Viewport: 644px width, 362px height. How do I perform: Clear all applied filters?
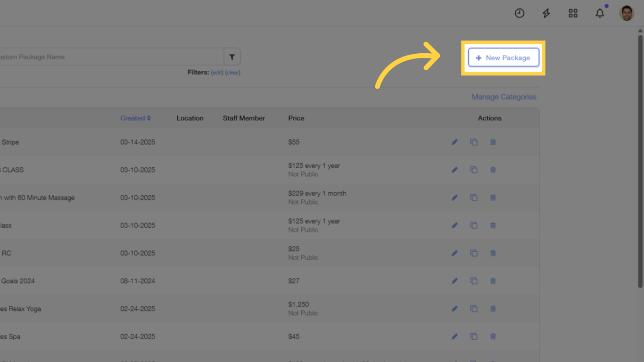[233, 73]
